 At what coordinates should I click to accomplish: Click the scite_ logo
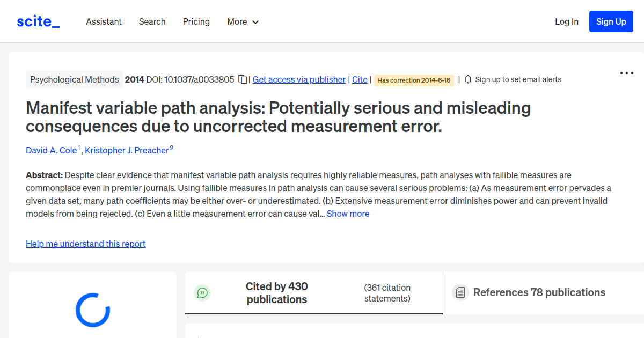pos(38,21)
